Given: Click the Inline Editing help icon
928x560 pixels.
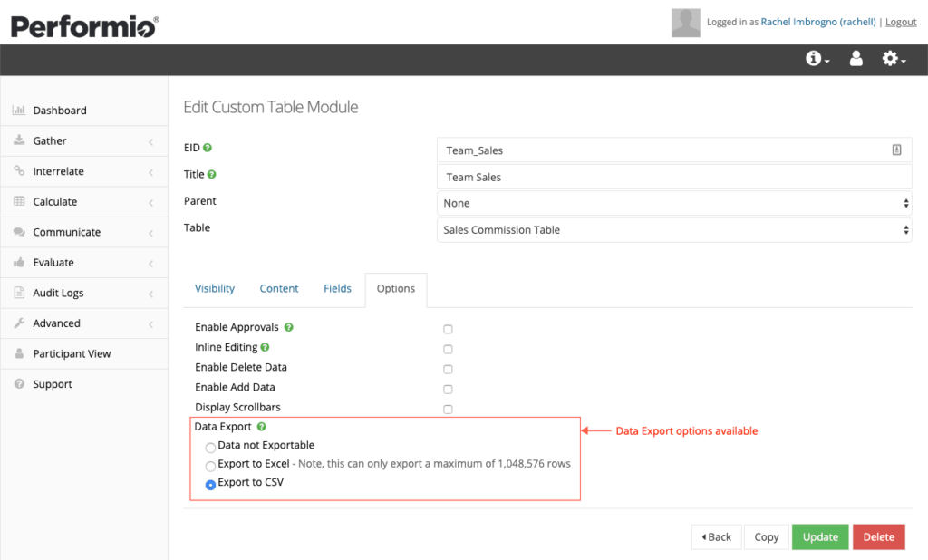Looking at the screenshot, I should click(265, 347).
